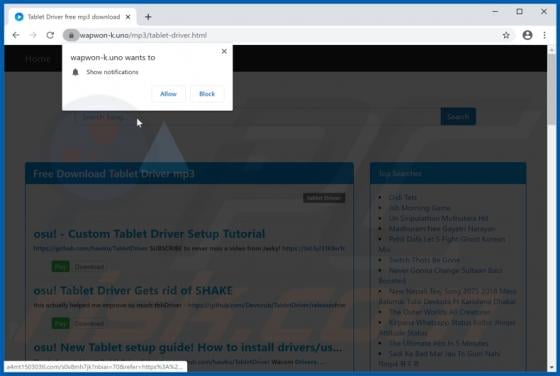Open the Chrome three-dot menu
This screenshot has width=560, height=376.
544,35
